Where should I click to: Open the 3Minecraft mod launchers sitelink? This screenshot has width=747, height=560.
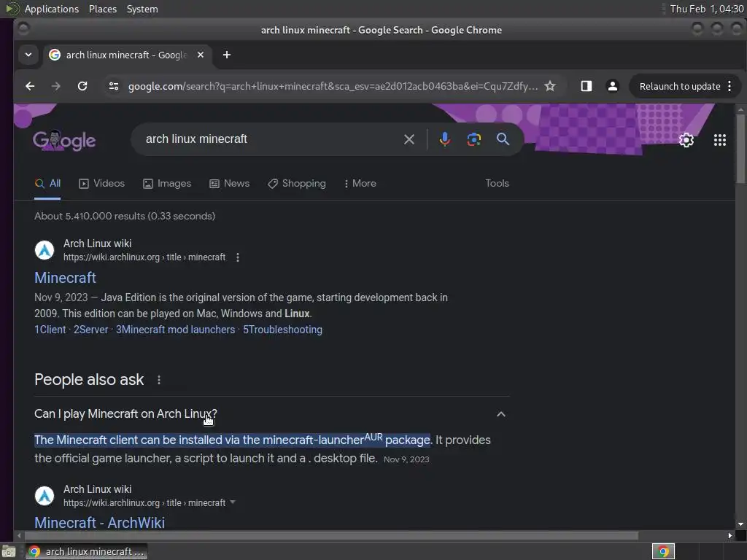pyautogui.click(x=175, y=330)
